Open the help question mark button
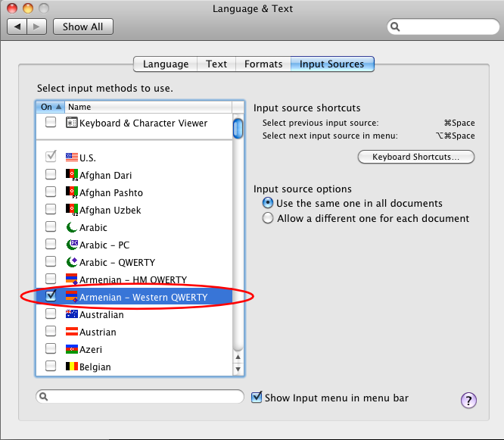504x440 pixels. click(x=468, y=401)
